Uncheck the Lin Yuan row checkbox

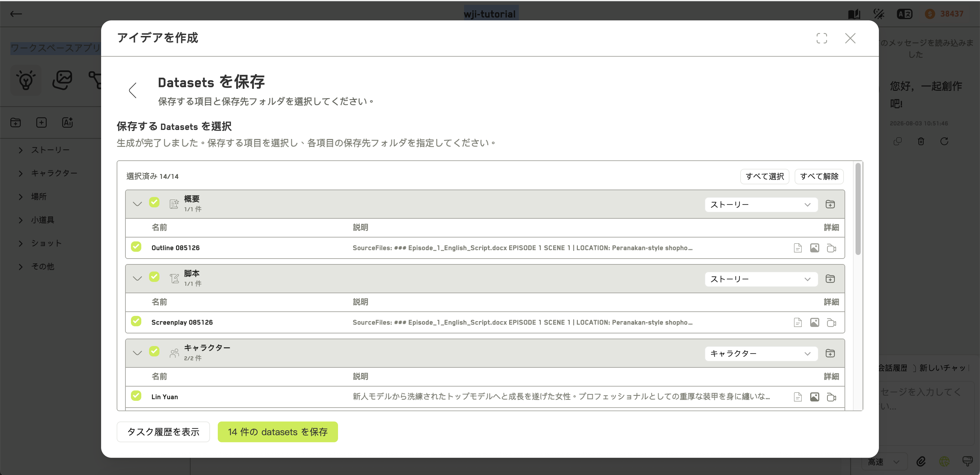pos(136,396)
